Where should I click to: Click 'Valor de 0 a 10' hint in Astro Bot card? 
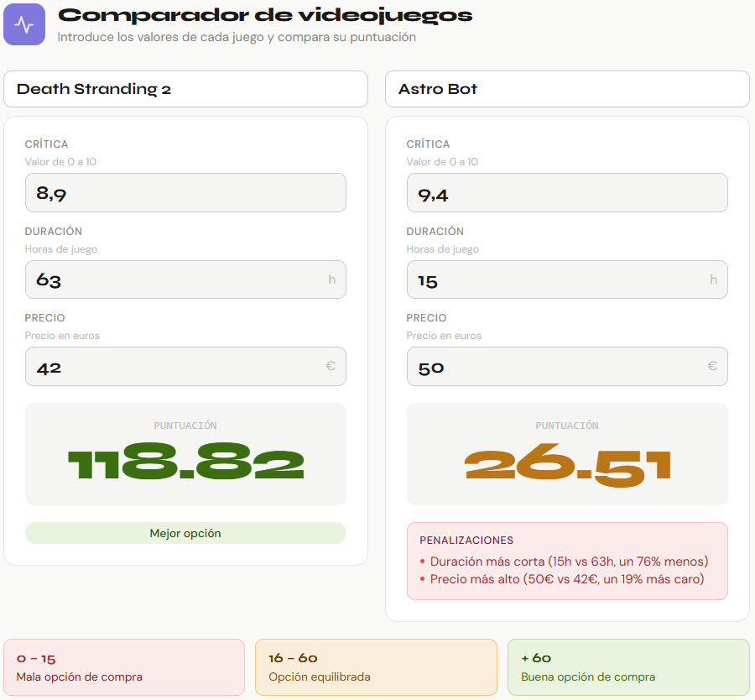(442, 162)
